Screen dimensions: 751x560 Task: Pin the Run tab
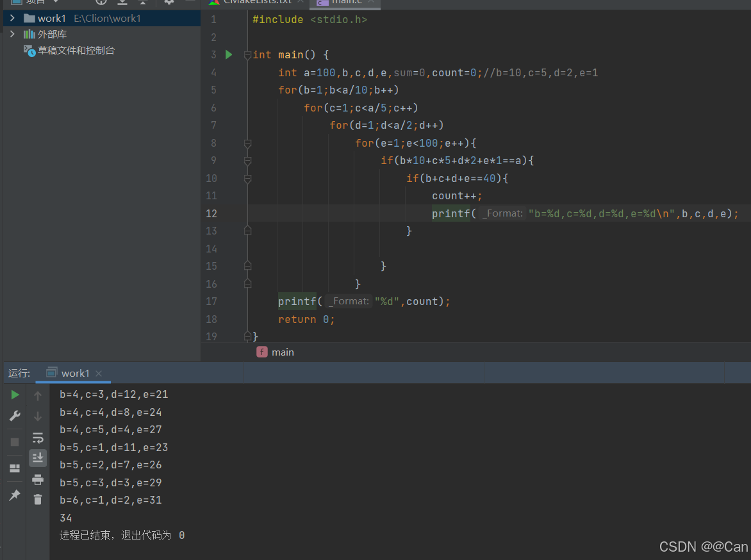click(15, 495)
